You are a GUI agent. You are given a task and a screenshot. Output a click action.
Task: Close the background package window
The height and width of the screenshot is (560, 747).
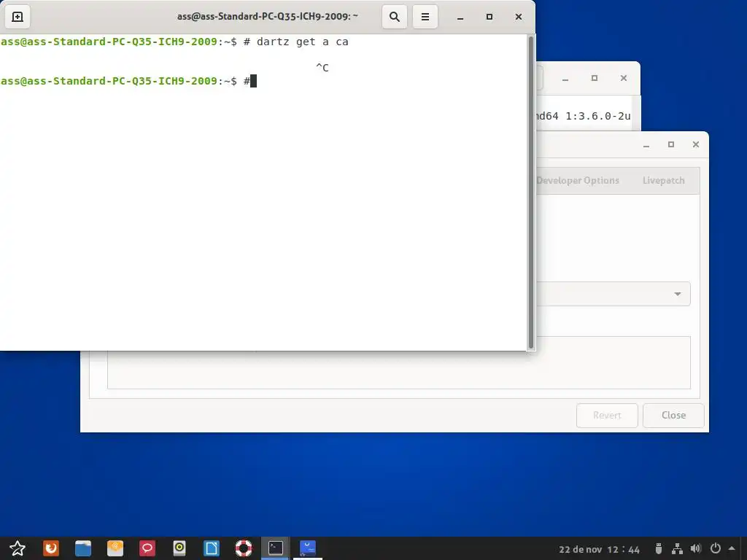click(624, 79)
